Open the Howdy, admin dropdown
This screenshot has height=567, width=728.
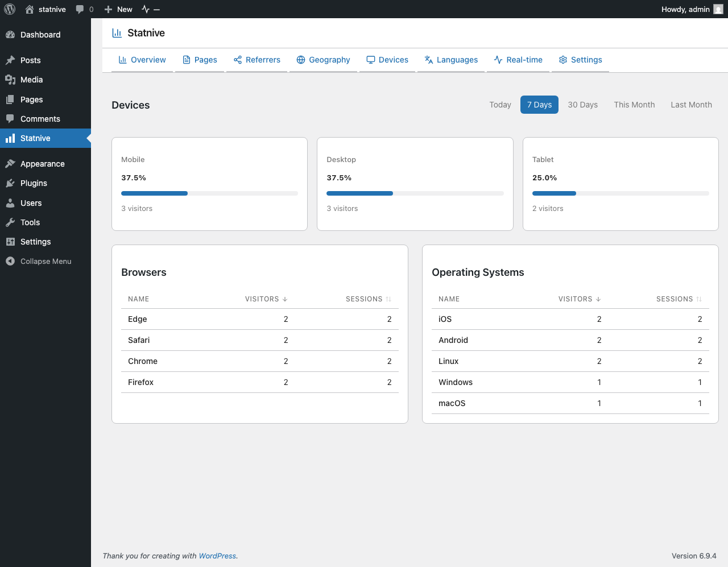(685, 9)
